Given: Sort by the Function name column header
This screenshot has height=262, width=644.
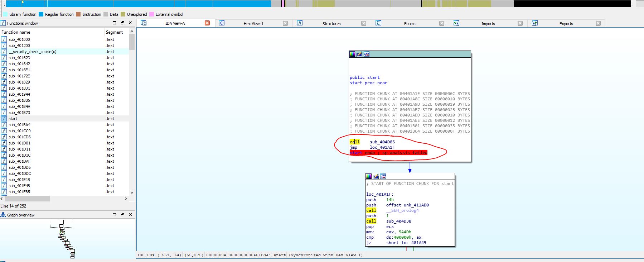Looking at the screenshot, I should click(x=52, y=32).
